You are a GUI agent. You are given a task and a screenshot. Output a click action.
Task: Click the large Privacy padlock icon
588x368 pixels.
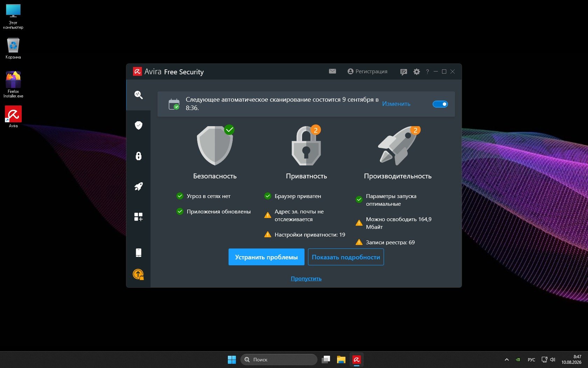[x=306, y=145]
